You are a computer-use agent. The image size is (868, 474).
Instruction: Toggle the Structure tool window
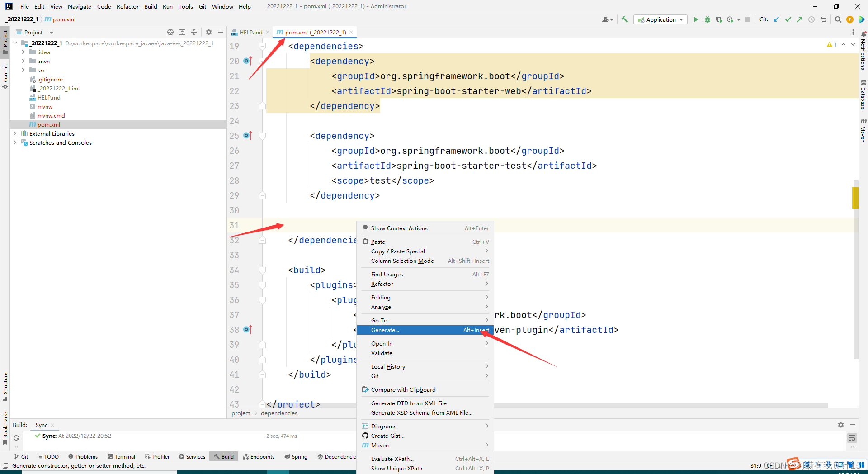[5, 386]
